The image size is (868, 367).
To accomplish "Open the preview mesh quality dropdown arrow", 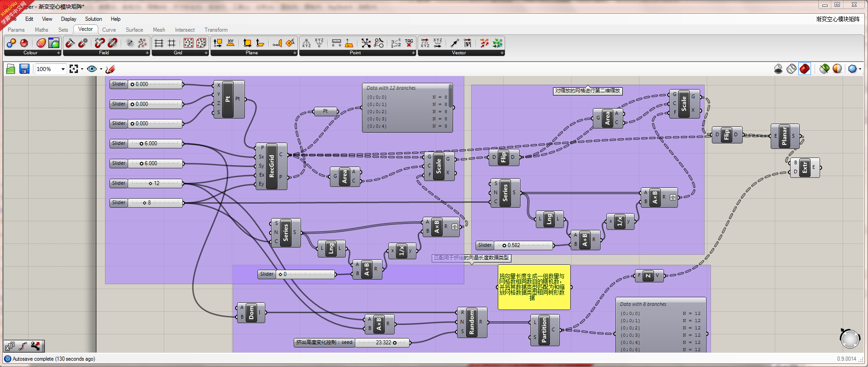I will tap(860, 69).
